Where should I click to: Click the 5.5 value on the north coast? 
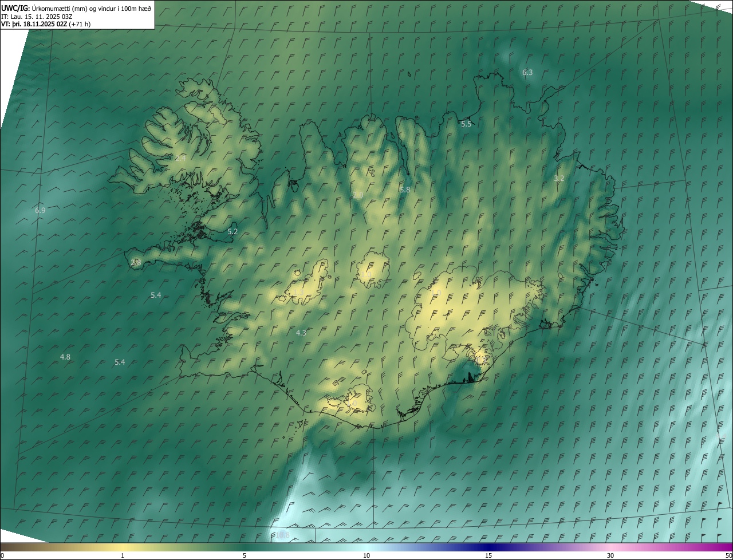click(x=466, y=124)
